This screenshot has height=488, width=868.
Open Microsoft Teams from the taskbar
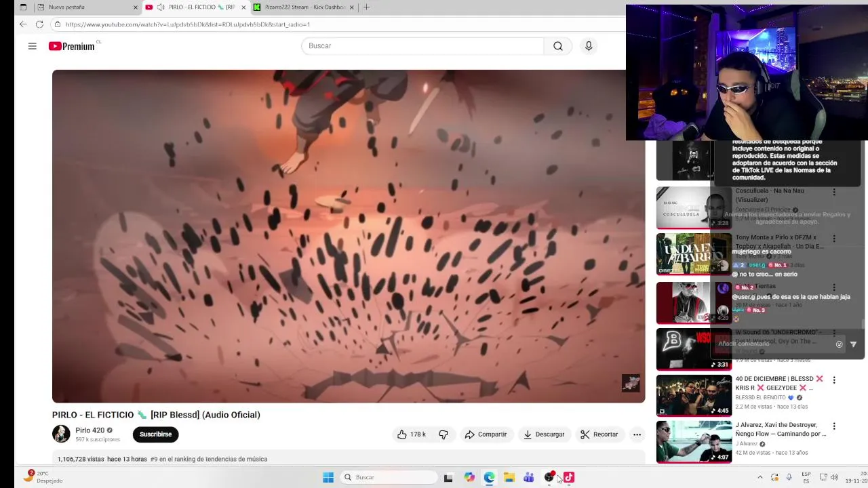(x=529, y=477)
